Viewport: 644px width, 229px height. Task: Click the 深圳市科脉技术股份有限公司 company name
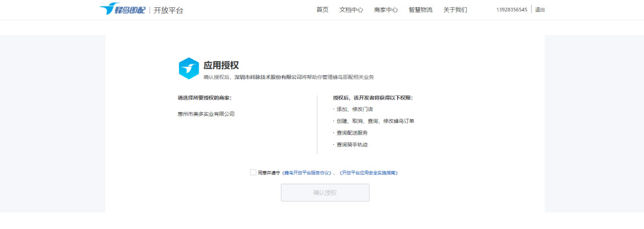(x=268, y=77)
